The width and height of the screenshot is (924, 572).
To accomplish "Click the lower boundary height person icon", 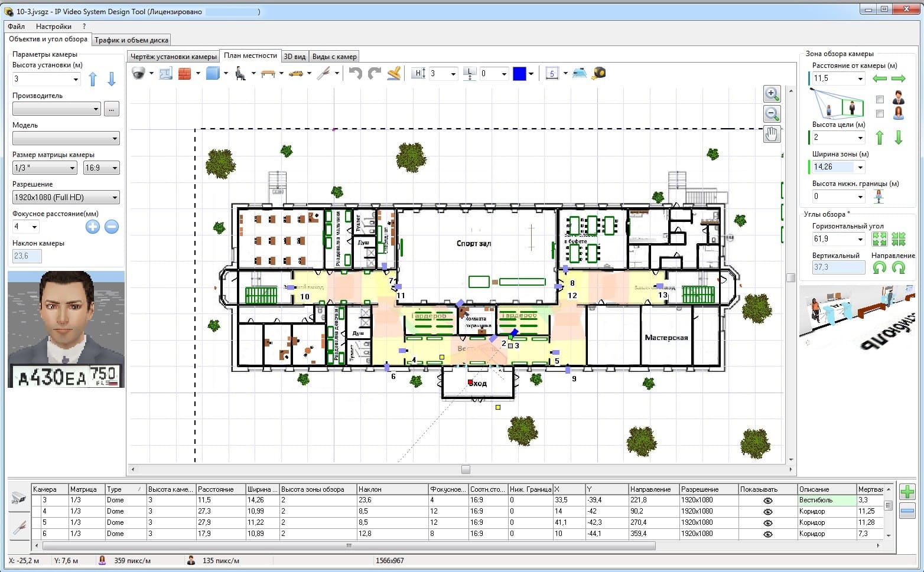I will 879,197.
